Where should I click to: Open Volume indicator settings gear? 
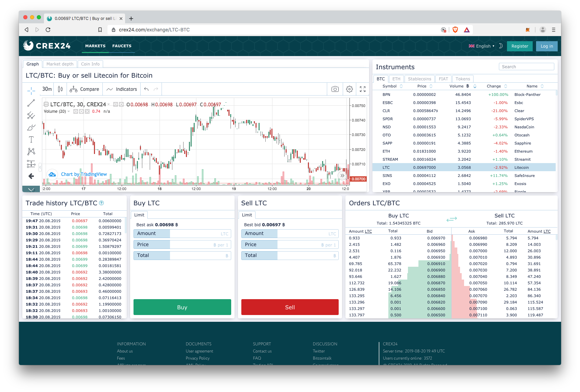click(x=81, y=111)
